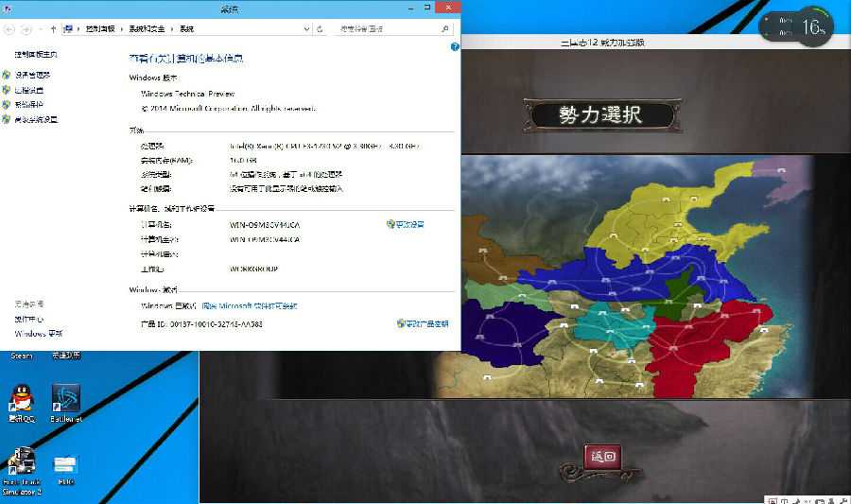Expand chevron after 控制面板 in breadcrumb

coord(121,28)
